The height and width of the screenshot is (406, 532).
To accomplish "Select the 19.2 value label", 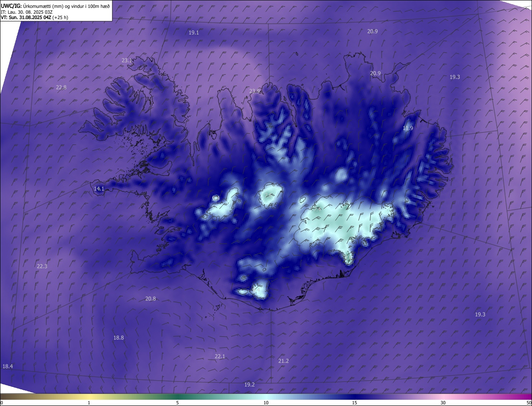I will click(x=249, y=385).
